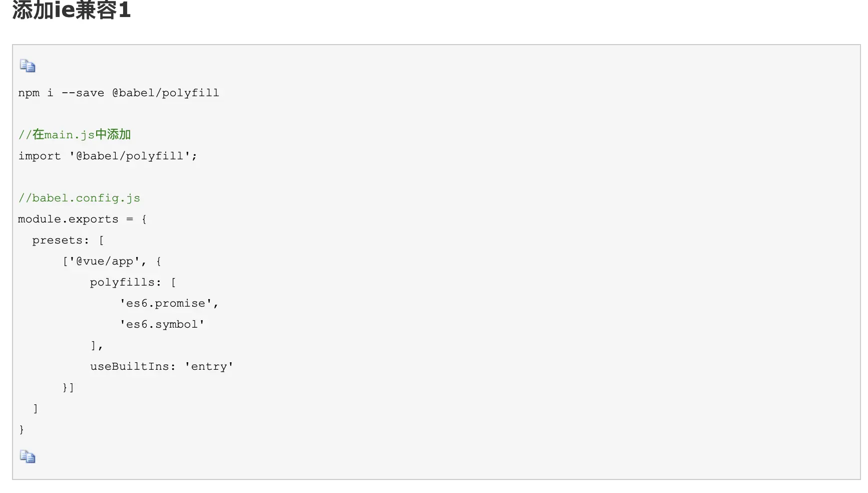Click the useBuiltIns: 'entry' line
This screenshot has height=493, width=868.
162,366
